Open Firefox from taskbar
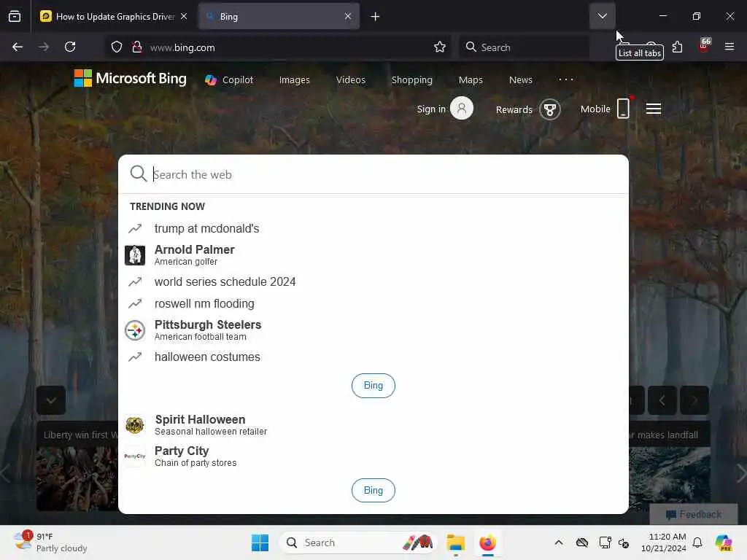The height and width of the screenshot is (560, 747). (x=488, y=542)
